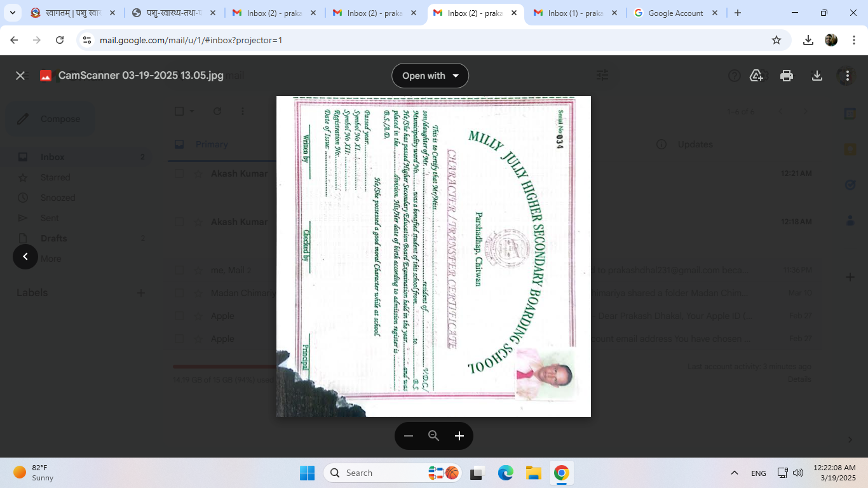Click the taskbar Search box

coord(393,473)
